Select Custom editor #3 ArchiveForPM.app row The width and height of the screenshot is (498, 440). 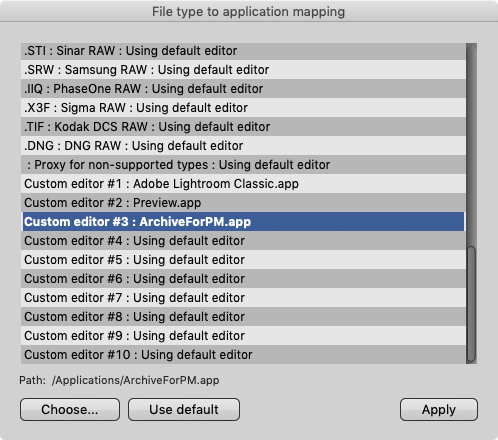tap(243, 222)
